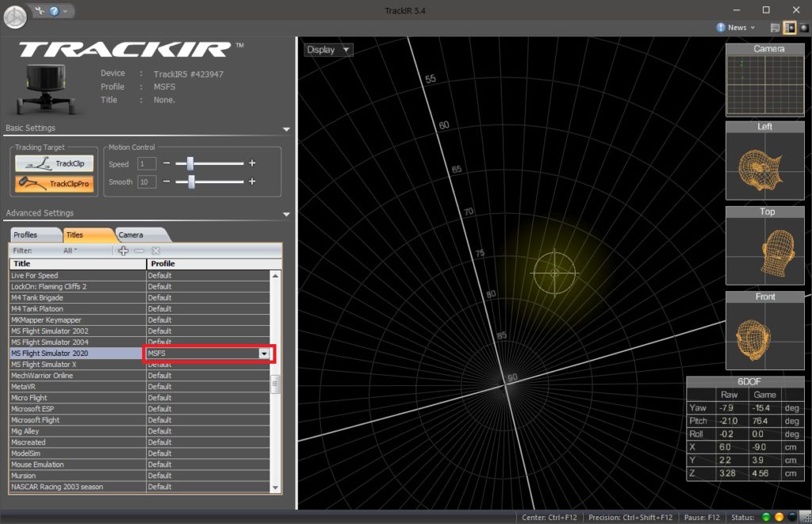Switch to the display-only sphere view icon
This screenshot has height=524, width=812.
pyautogui.click(x=804, y=28)
